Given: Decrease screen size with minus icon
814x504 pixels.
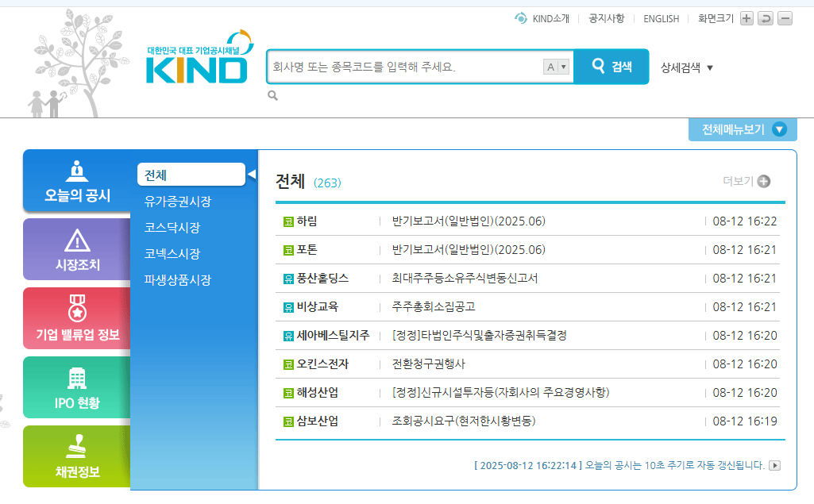Looking at the screenshot, I should click(x=785, y=19).
